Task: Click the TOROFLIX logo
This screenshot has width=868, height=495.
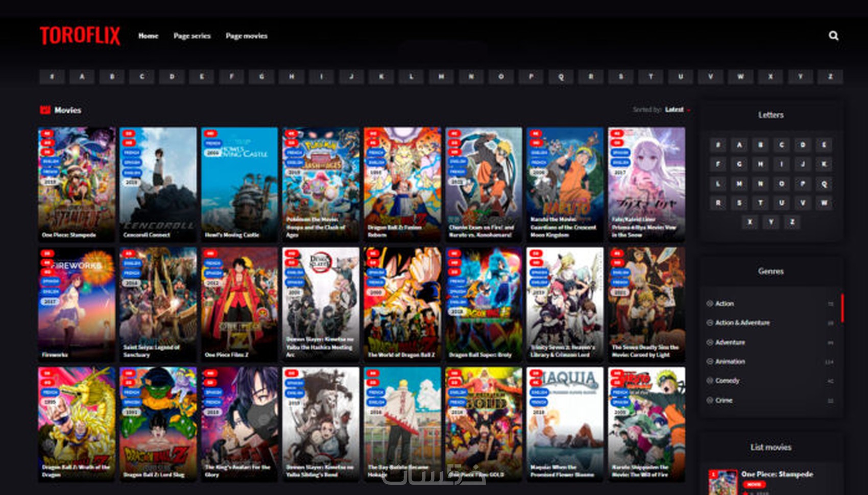Action: 80,36
